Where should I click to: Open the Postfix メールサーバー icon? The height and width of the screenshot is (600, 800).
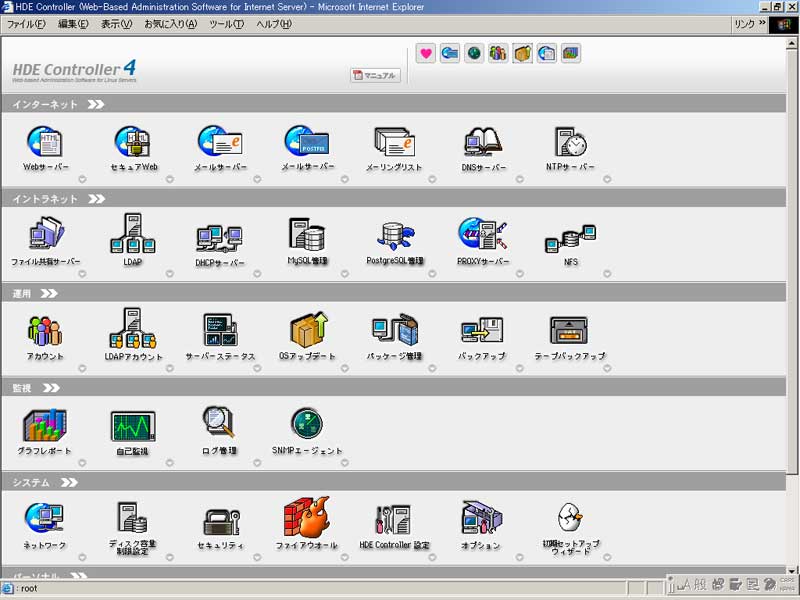pyautogui.click(x=307, y=141)
